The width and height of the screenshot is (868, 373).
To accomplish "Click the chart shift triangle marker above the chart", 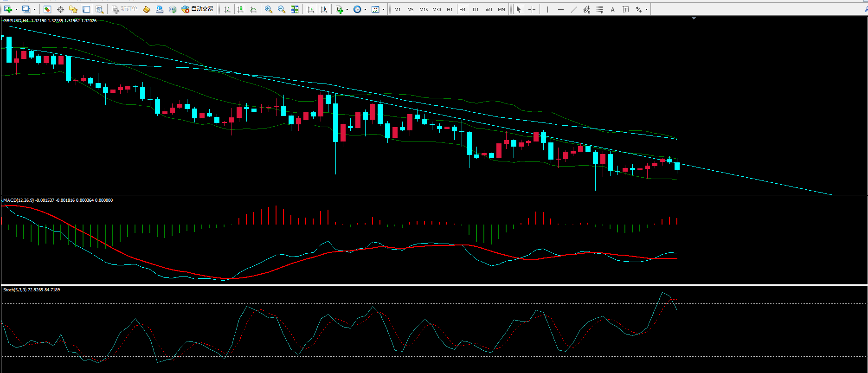I will [x=694, y=19].
